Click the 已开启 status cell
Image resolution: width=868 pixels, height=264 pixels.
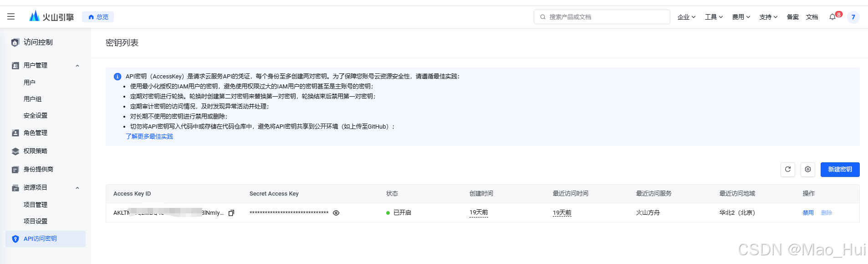[x=398, y=212]
